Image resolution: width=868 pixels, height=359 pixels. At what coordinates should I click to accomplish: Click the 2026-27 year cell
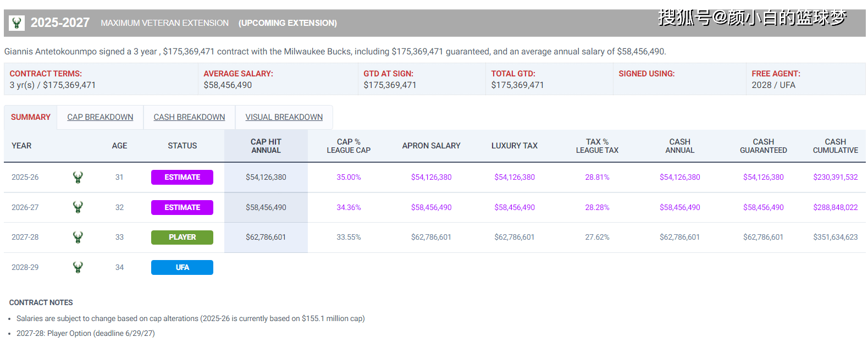25,207
